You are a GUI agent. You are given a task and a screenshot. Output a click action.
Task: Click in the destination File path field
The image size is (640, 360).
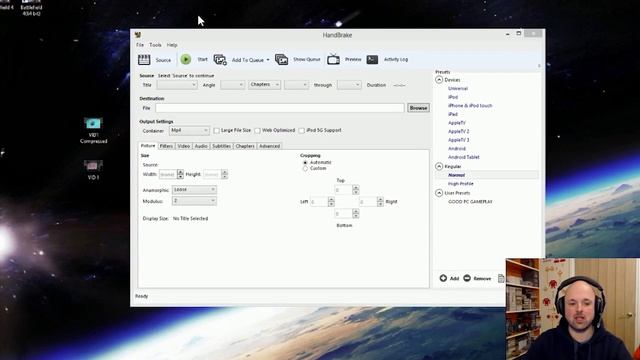pyautogui.click(x=280, y=108)
